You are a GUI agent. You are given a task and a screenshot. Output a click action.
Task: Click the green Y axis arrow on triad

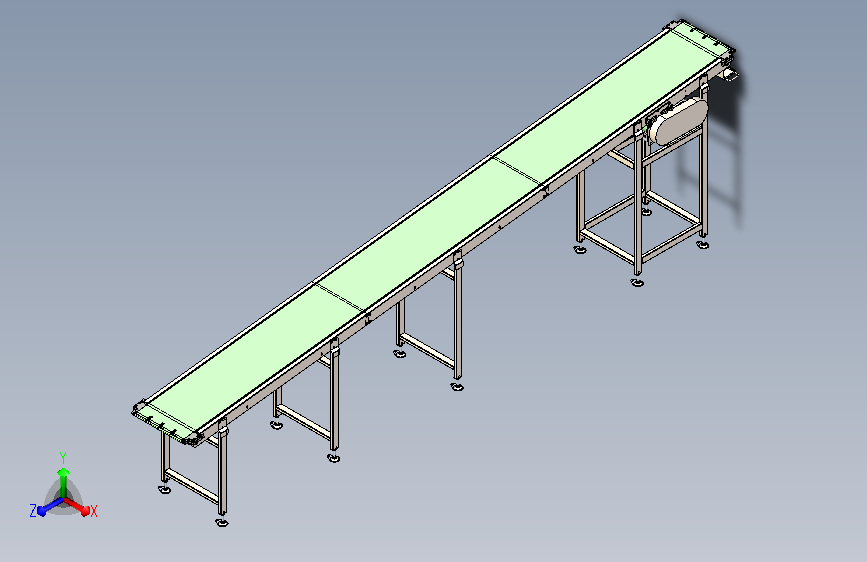tap(63, 481)
